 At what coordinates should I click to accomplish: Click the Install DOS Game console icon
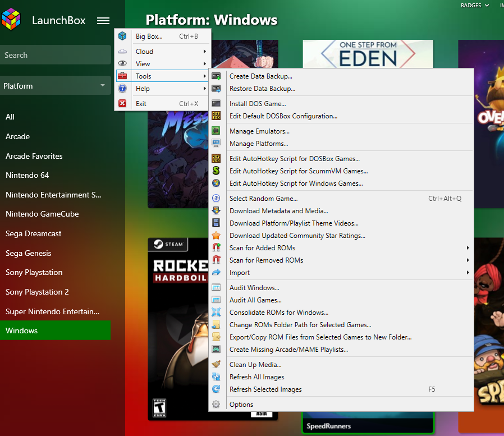(x=216, y=103)
